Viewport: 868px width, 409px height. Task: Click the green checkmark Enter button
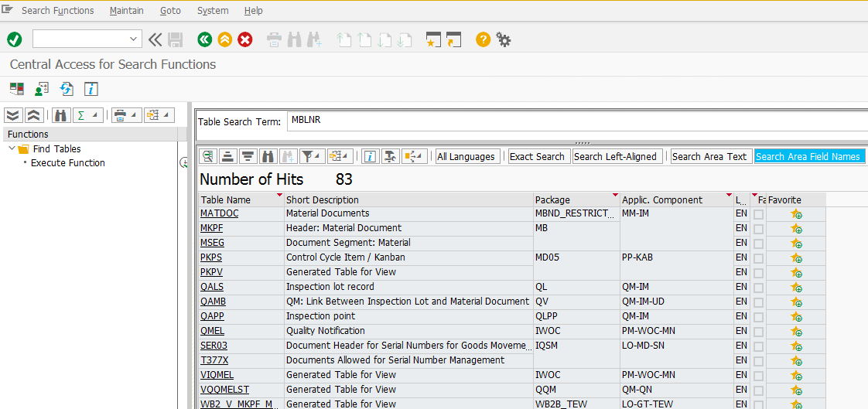pyautogui.click(x=15, y=39)
